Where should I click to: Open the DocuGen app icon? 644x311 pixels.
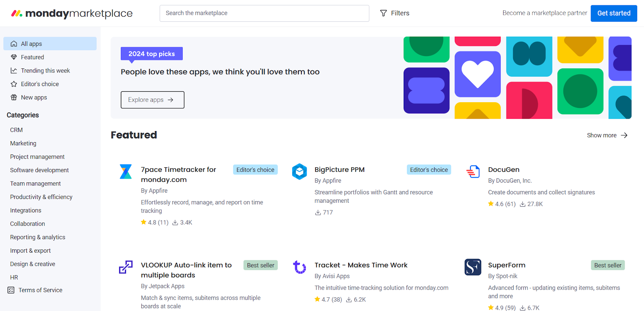473,171
